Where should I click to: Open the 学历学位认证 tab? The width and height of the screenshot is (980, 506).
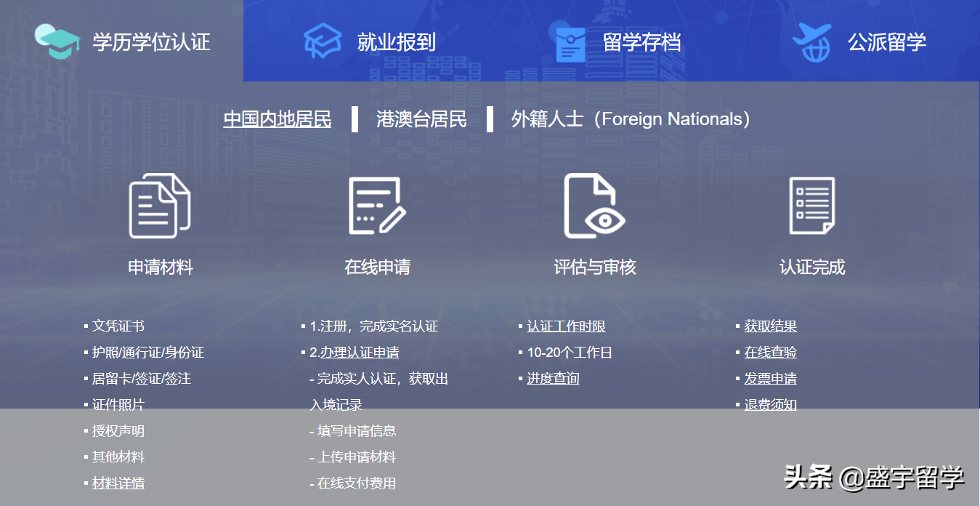(x=122, y=41)
